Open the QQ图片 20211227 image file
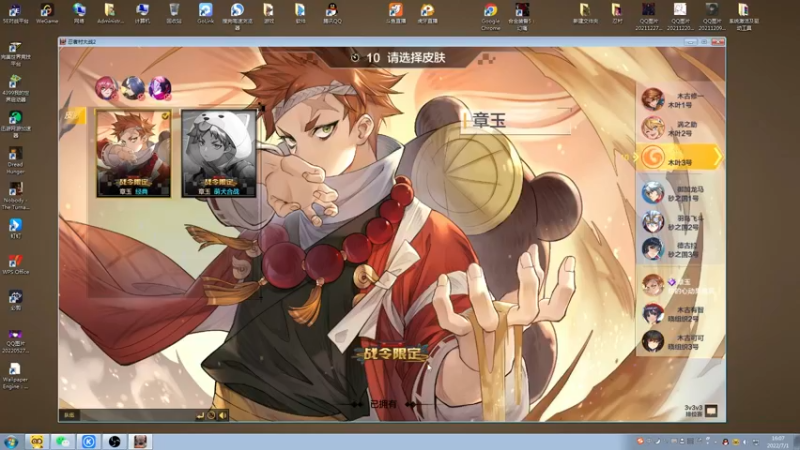The height and width of the screenshot is (450, 800). pos(648,15)
